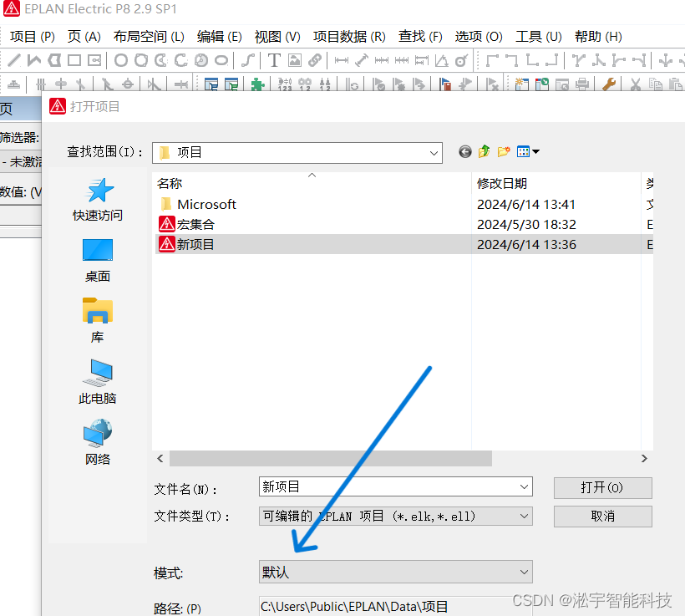This screenshot has width=685, height=616.
Task: Select the Angular dimension tool
Action: pos(442,60)
